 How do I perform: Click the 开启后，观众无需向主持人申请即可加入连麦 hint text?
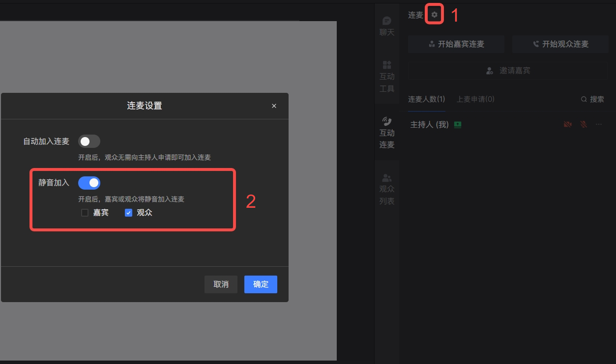tap(145, 158)
